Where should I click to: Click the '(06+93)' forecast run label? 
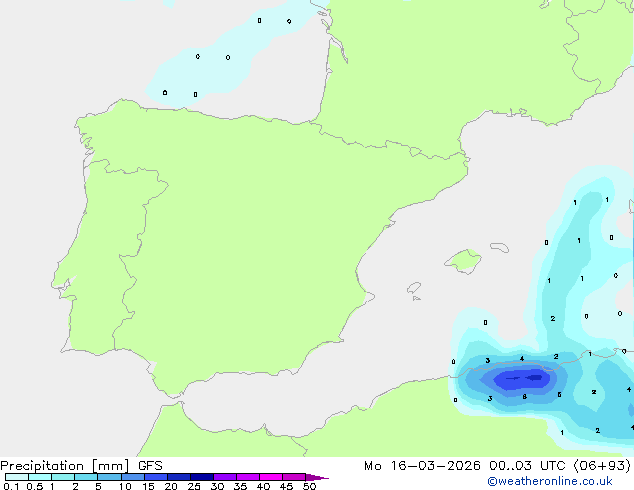click(x=602, y=466)
